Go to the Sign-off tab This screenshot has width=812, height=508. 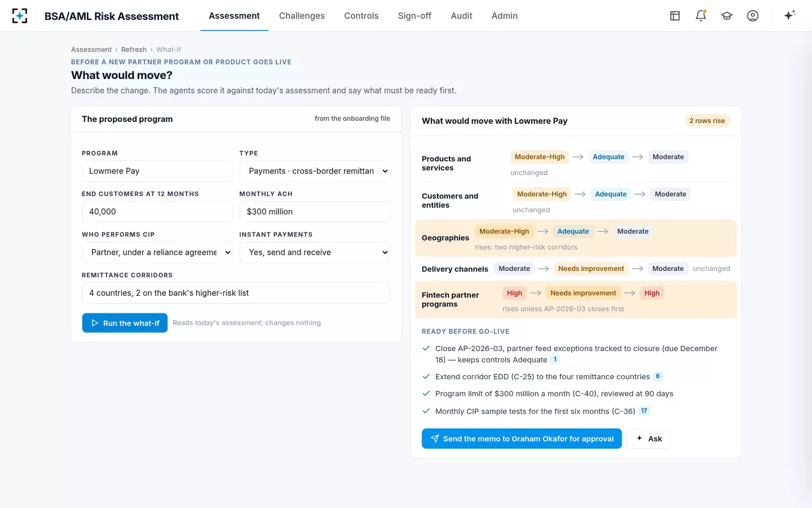[x=414, y=16]
